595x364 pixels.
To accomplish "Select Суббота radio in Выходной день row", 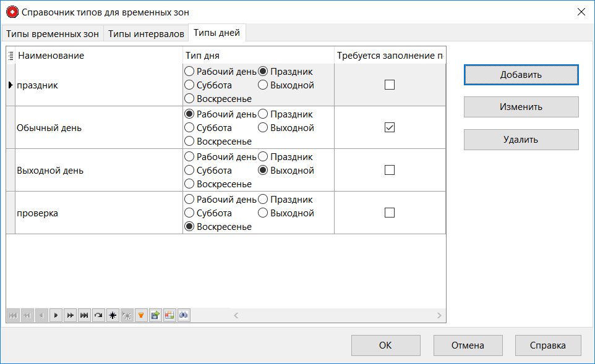I will [x=189, y=171].
